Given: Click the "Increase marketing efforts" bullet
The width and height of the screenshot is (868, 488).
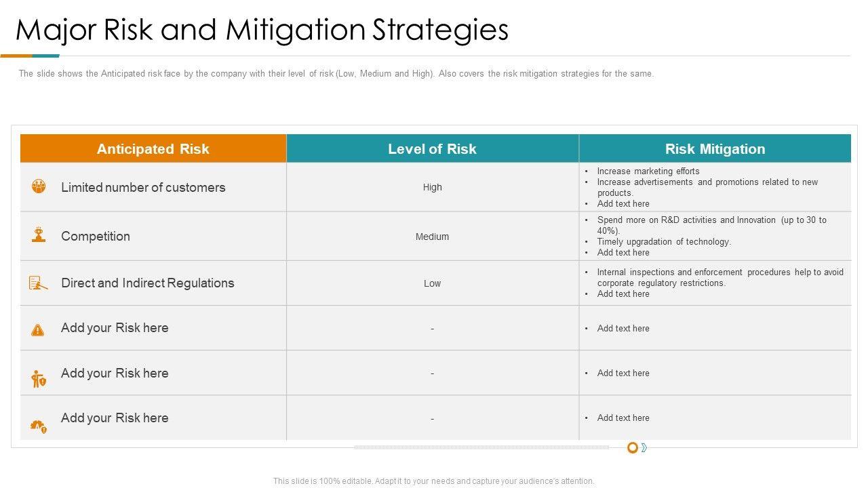Looking at the screenshot, I should click(x=648, y=171).
